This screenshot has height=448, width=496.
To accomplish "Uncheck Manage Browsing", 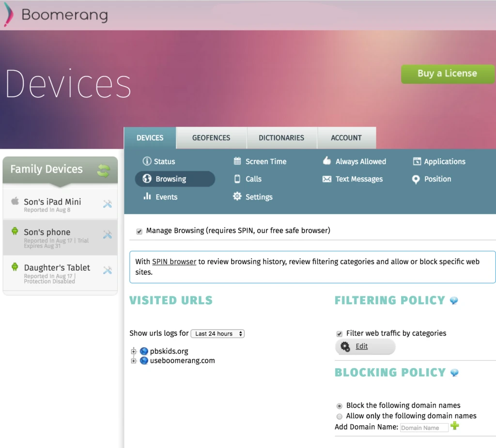I will (139, 231).
